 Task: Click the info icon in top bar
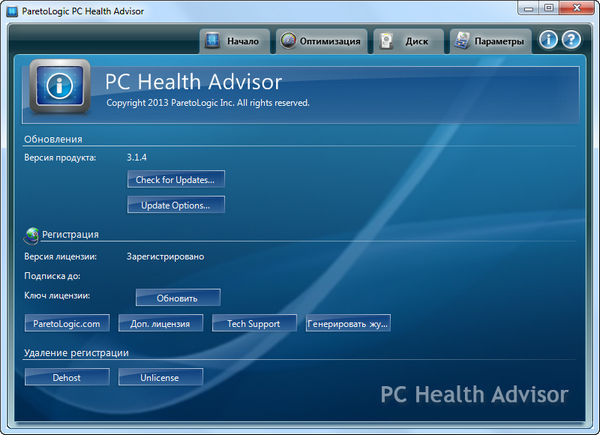click(x=549, y=41)
